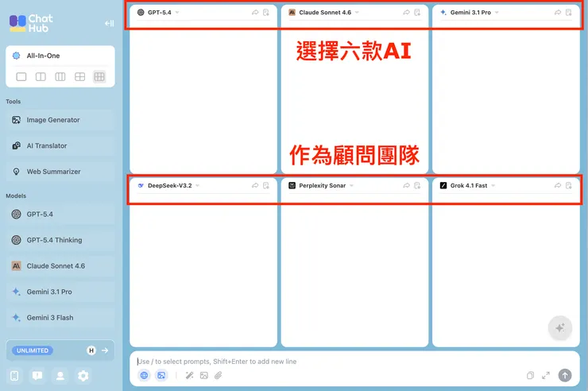Click the arrow next to user avatar

coord(105,350)
